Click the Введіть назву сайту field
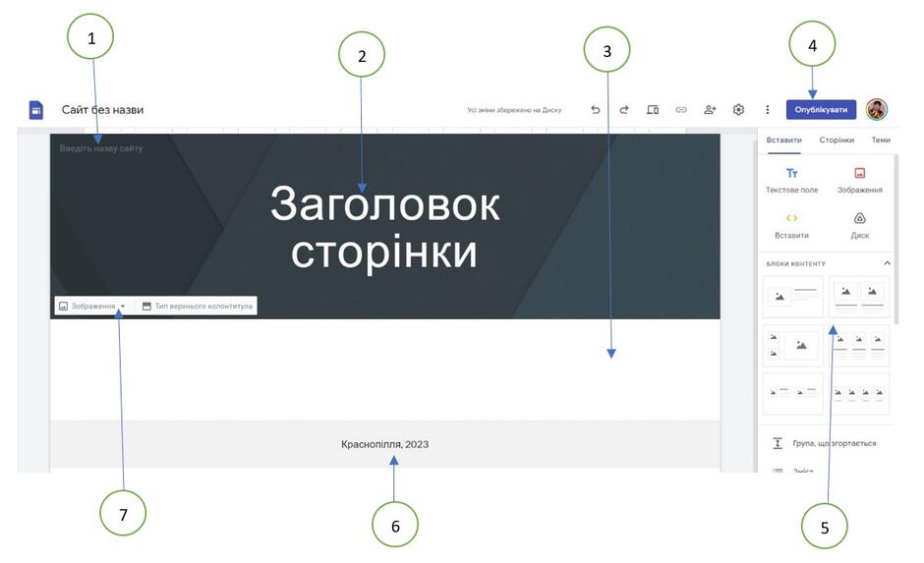Viewport: 924px width, 563px height. click(101, 148)
